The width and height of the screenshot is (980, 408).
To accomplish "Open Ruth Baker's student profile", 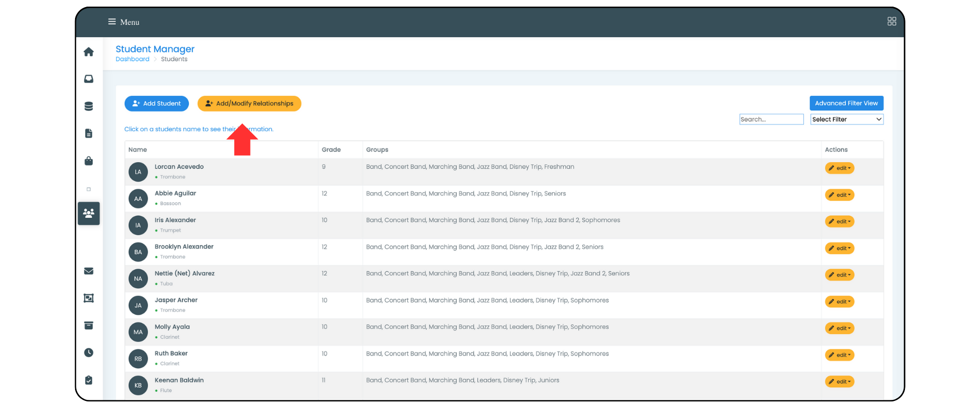I will (171, 353).
